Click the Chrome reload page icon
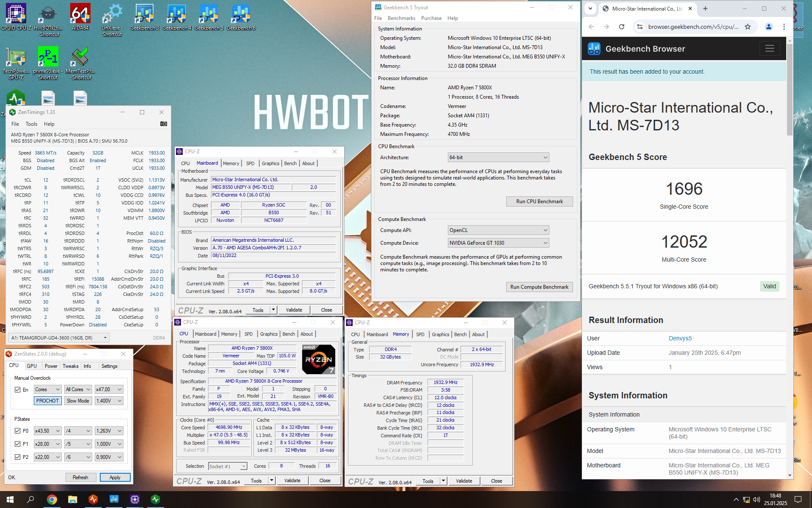The height and width of the screenshot is (508, 812). tap(622, 27)
